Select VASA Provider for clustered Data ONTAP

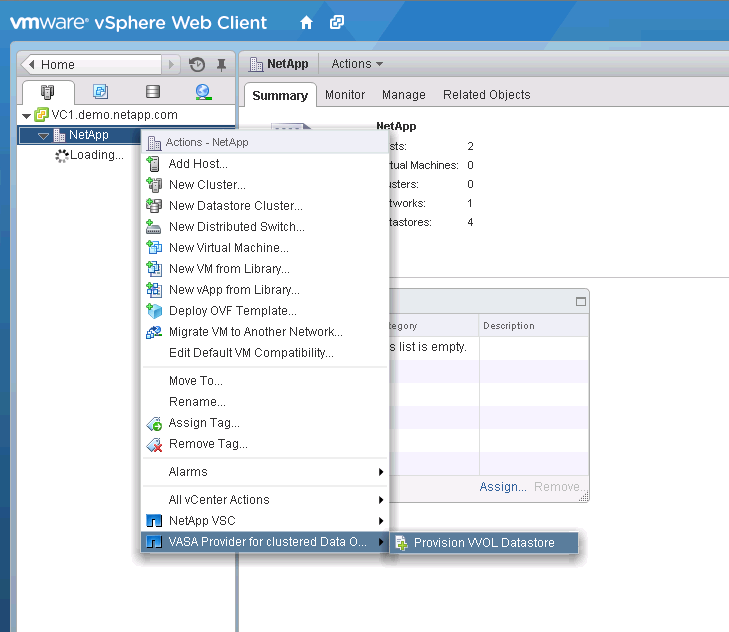click(265, 542)
